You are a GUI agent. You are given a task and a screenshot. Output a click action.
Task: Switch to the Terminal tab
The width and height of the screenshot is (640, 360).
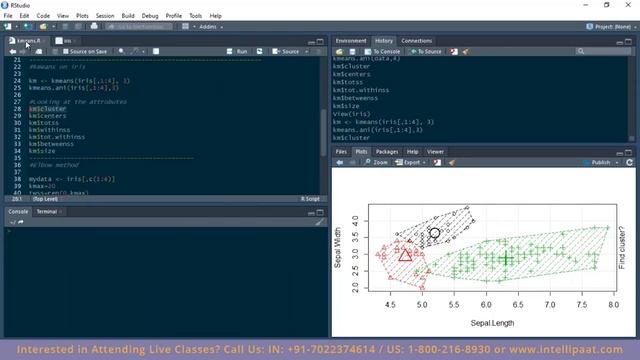pyautogui.click(x=47, y=211)
